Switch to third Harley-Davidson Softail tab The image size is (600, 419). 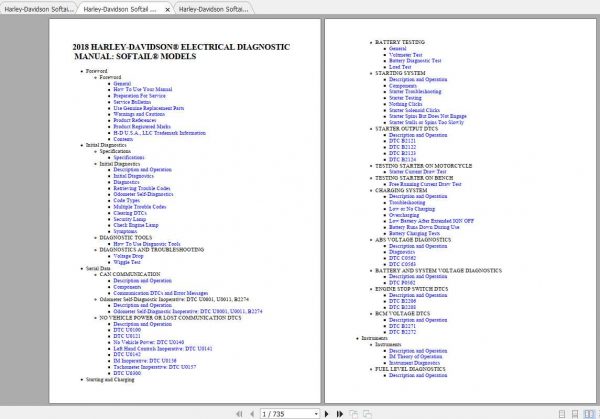pos(214,9)
